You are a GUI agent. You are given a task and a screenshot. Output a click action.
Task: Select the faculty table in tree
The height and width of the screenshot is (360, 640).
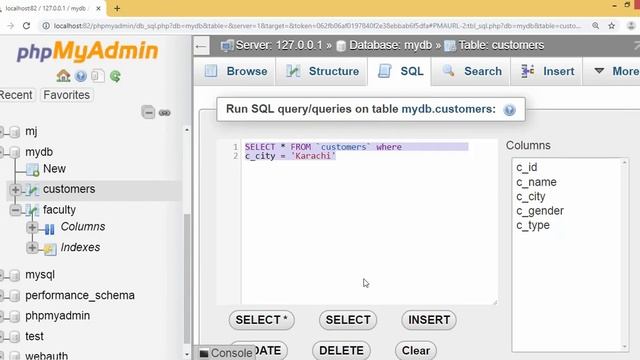[59, 210]
